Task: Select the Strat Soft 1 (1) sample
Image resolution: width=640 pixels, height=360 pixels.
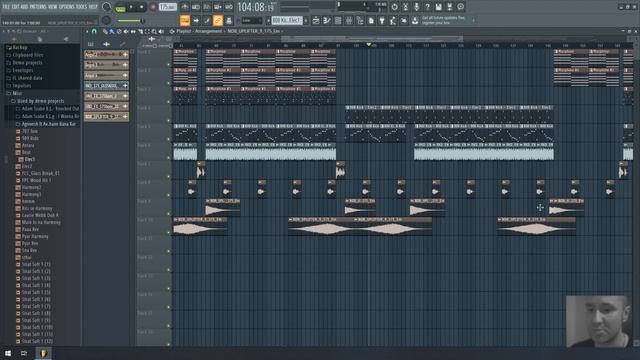Action: pos(36,264)
